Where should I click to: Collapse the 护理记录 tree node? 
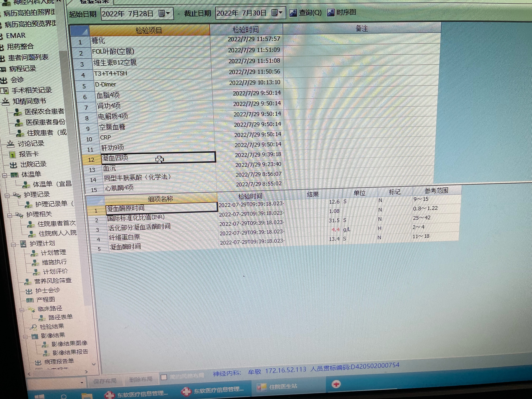[x=7, y=196]
